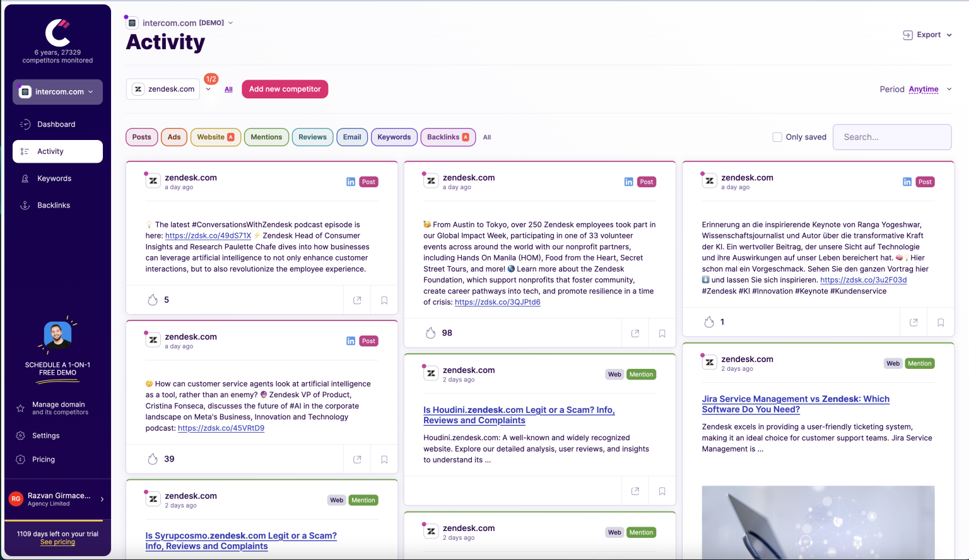Click the like flame icon showing 39
This screenshot has width=969, height=560.
pos(152,458)
